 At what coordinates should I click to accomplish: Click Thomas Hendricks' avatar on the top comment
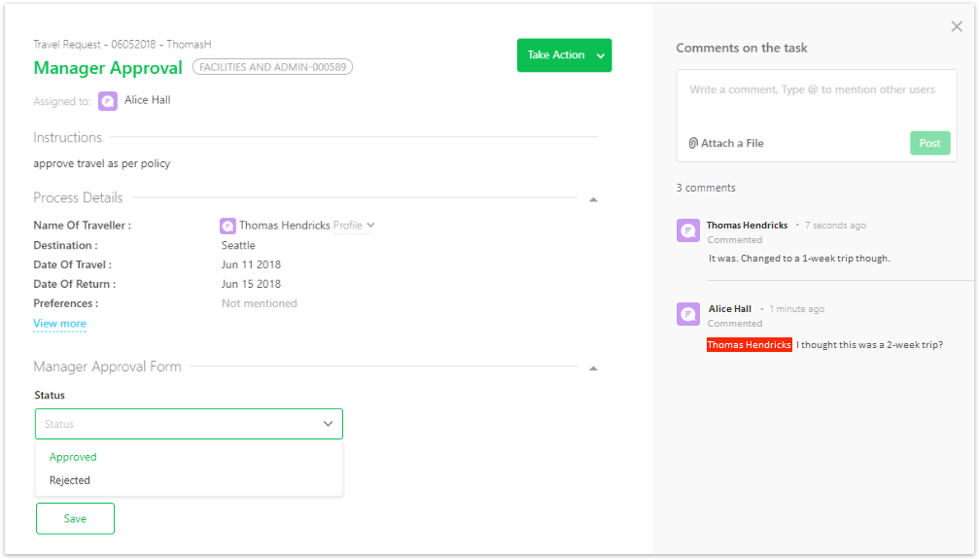tap(688, 230)
